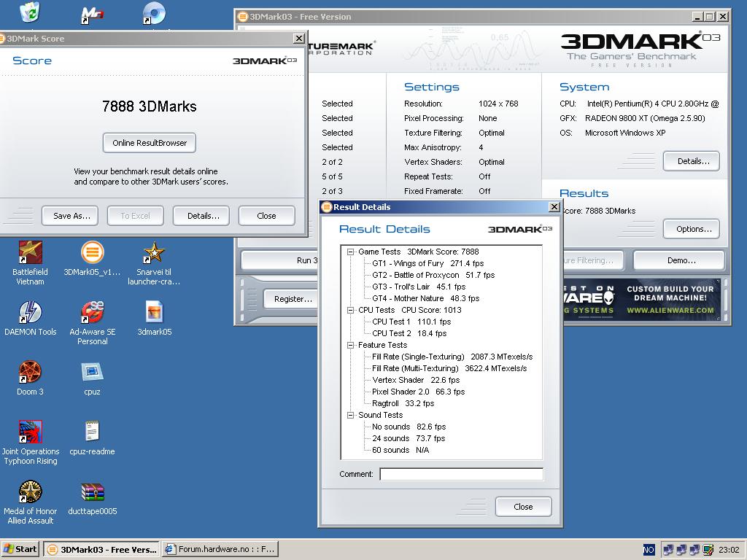The width and height of the screenshot is (747, 560).
Task: Select the Vertex Shader result row
Action: pos(415,380)
